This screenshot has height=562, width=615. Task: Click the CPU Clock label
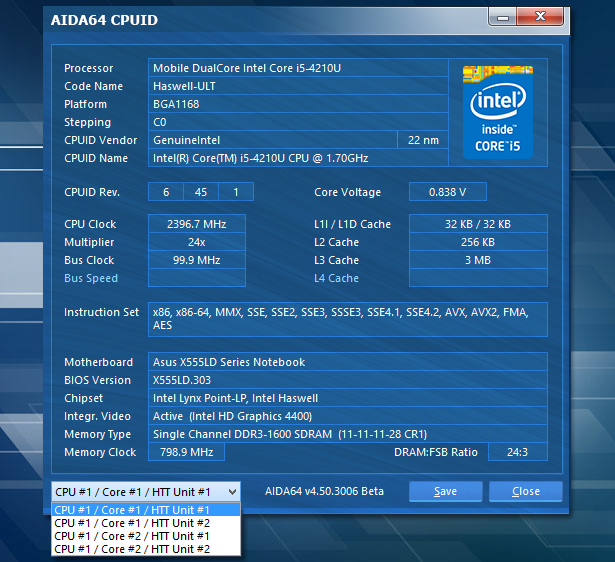click(x=90, y=224)
